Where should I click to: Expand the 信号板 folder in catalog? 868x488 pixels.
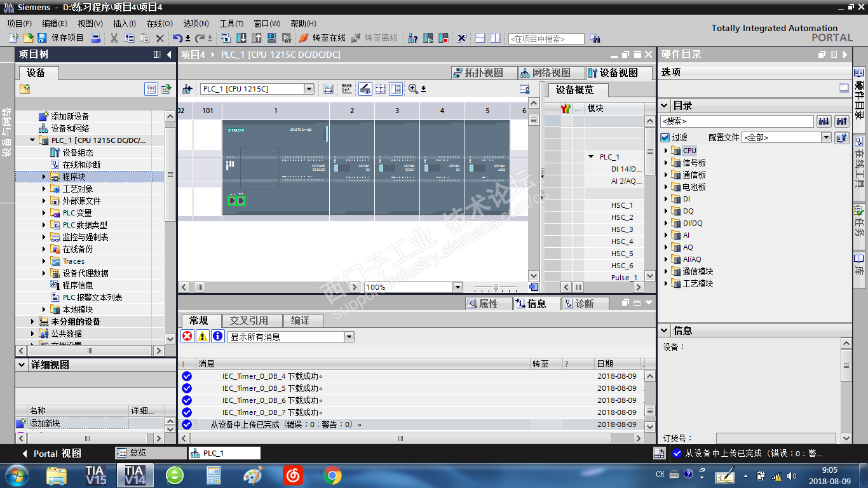click(x=666, y=163)
